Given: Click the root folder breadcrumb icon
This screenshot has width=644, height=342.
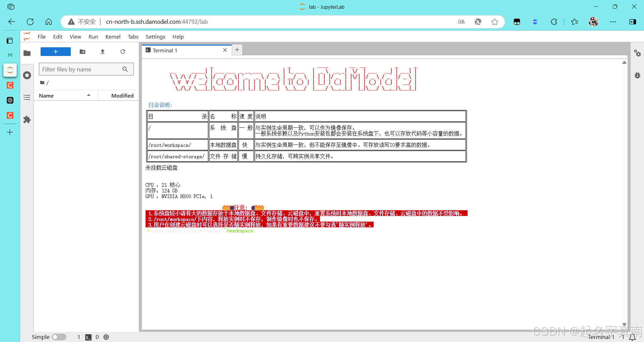Looking at the screenshot, I should [42, 82].
